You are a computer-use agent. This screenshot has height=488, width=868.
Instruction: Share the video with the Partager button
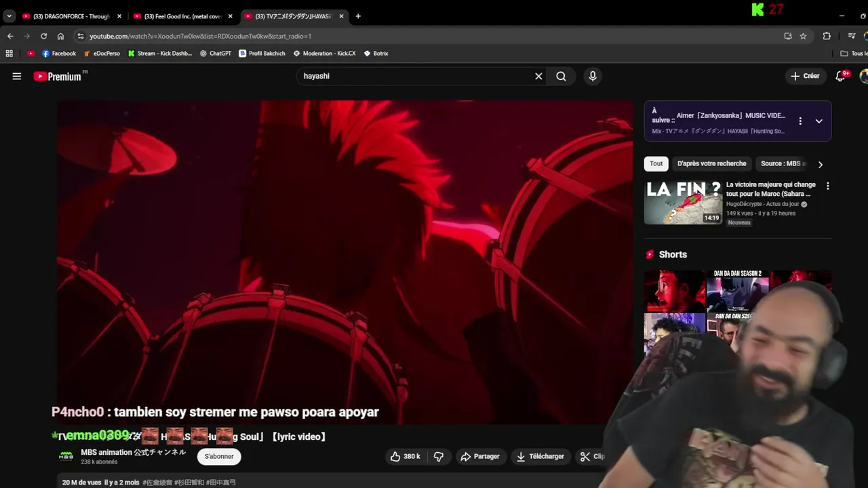[x=480, y=456]
